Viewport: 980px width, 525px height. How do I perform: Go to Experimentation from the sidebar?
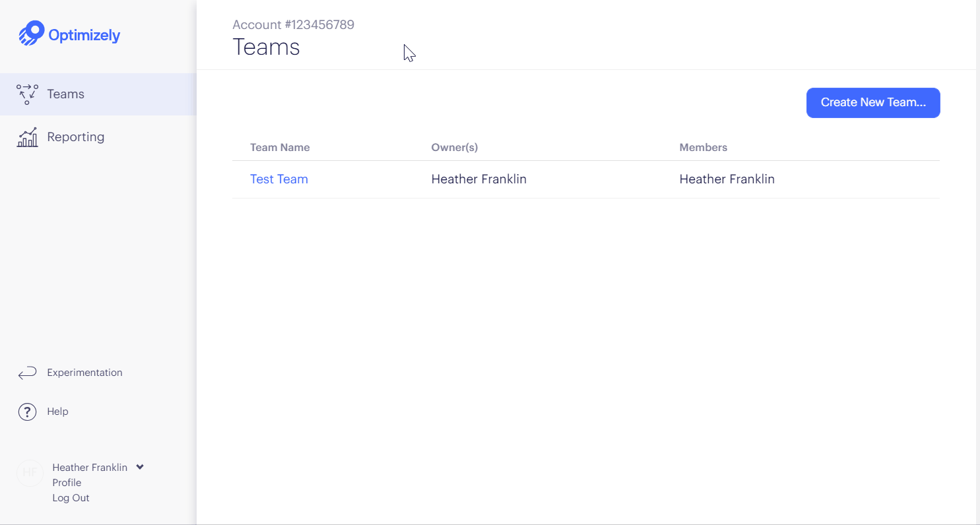click(84, 373)
